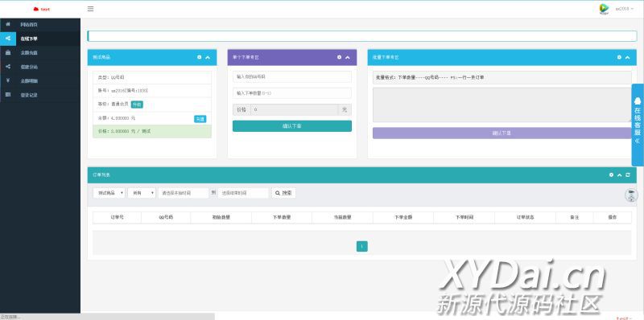Open the user account menu at top right
Viewport: 644px width, 320px height.
point(625,9)
